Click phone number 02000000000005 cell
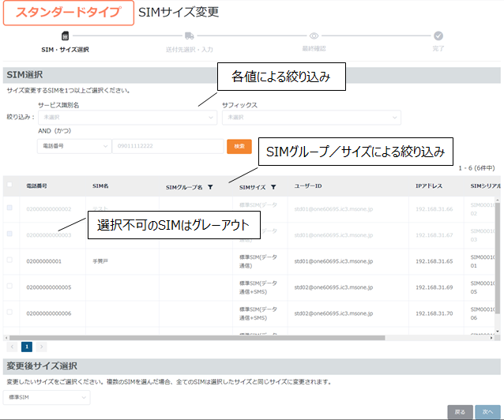The image size is (504, 420). [49, 287]
